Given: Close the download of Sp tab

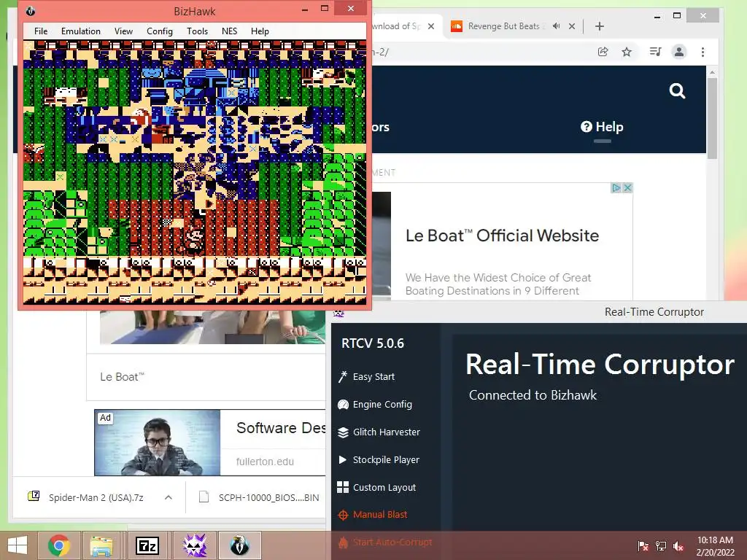Looking at the screenshot, I should pos(430,26).
